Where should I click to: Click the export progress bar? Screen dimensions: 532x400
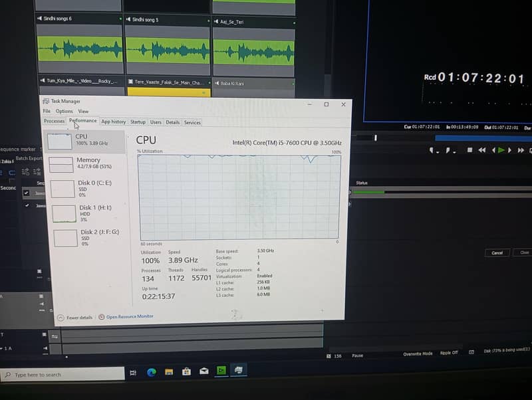point(441,192)
